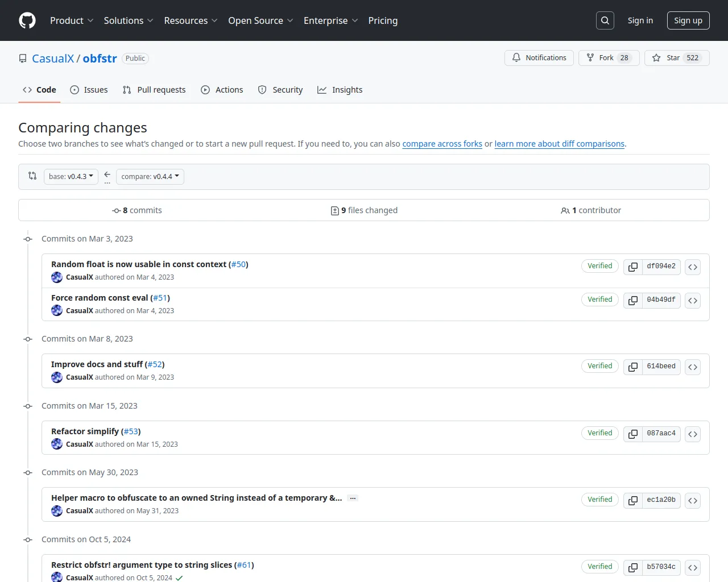Click the Sign in link

pos(640,20)
